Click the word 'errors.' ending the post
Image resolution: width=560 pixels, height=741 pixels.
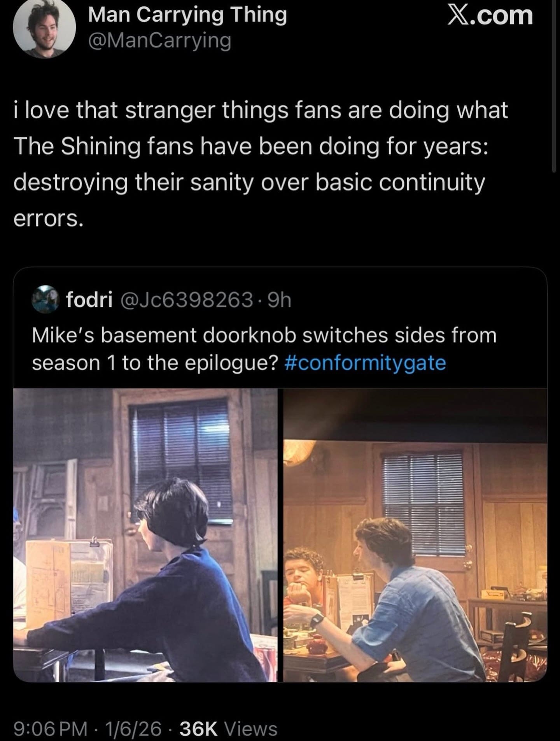click(x=48, y=219)
